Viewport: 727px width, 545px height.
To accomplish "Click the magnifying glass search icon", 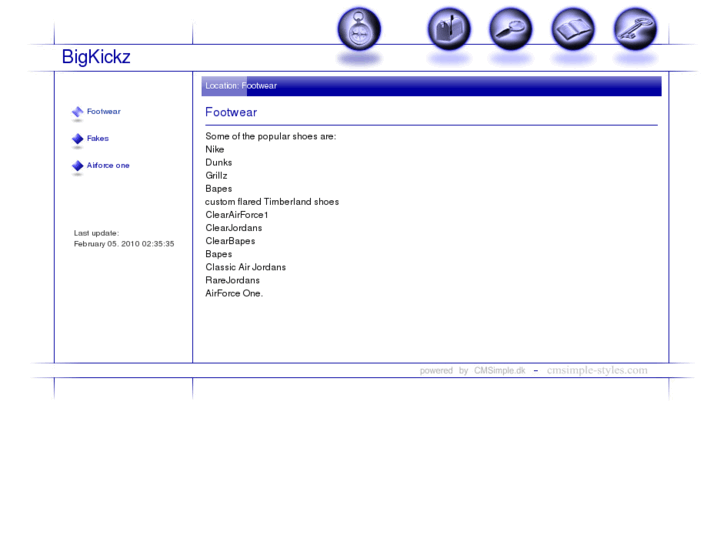I will tap(511, 29).
